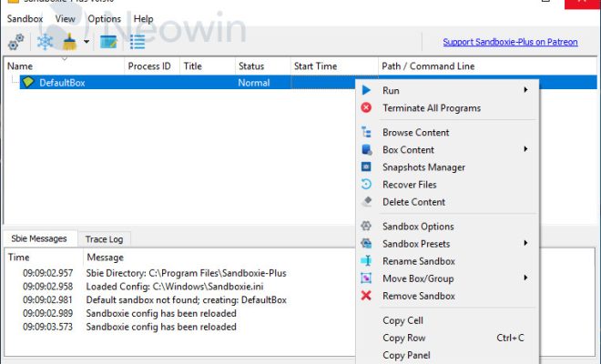
Task: Switch to the Trace Log tab
Action: (x=103, y=239)
